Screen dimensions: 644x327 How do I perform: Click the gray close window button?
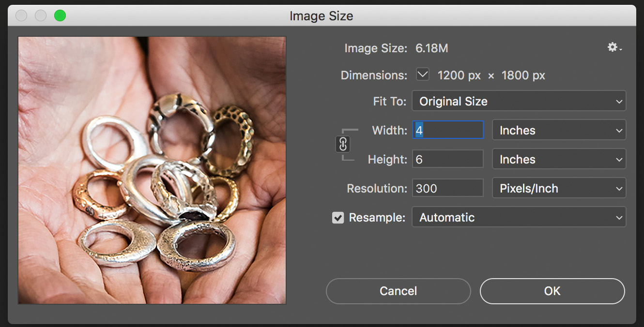[x=21, y=15]
